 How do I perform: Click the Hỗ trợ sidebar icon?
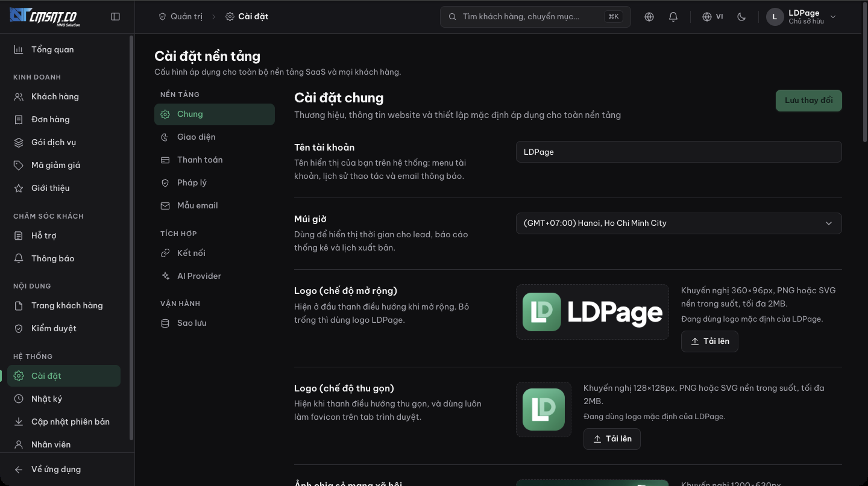(x=19, y=236)
